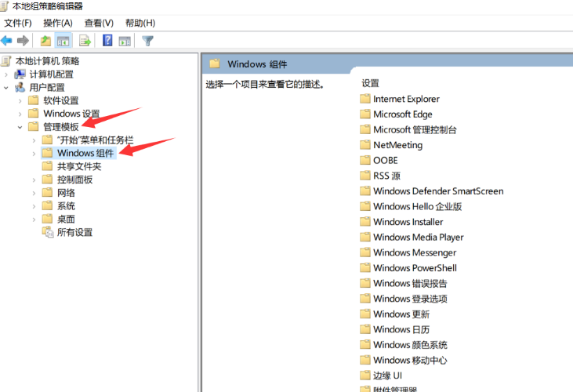
Task: Select 网络 in the tree
Action: [66, 193]
